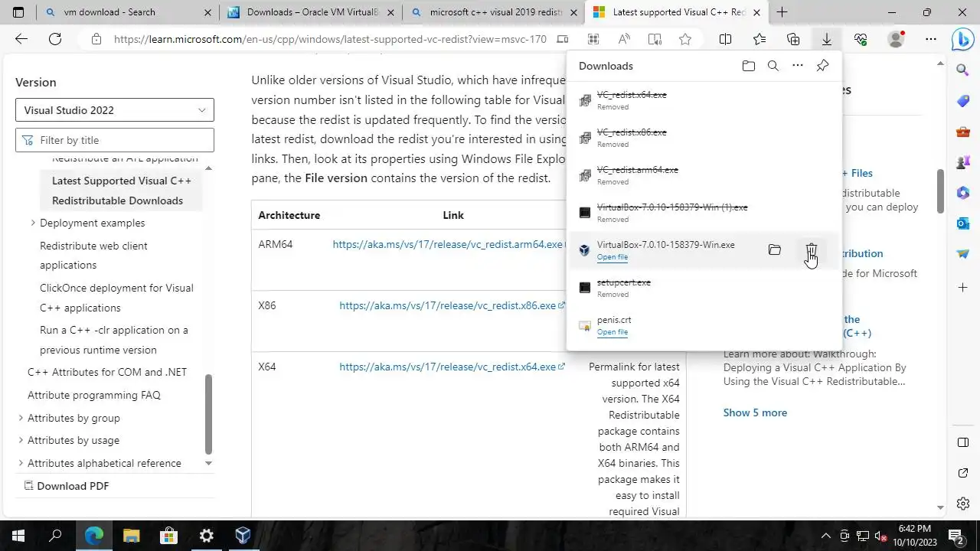This screenshot has width=980, height=551.
Task: Close the vm download - Search tab
Action: (x=209, y=12)
